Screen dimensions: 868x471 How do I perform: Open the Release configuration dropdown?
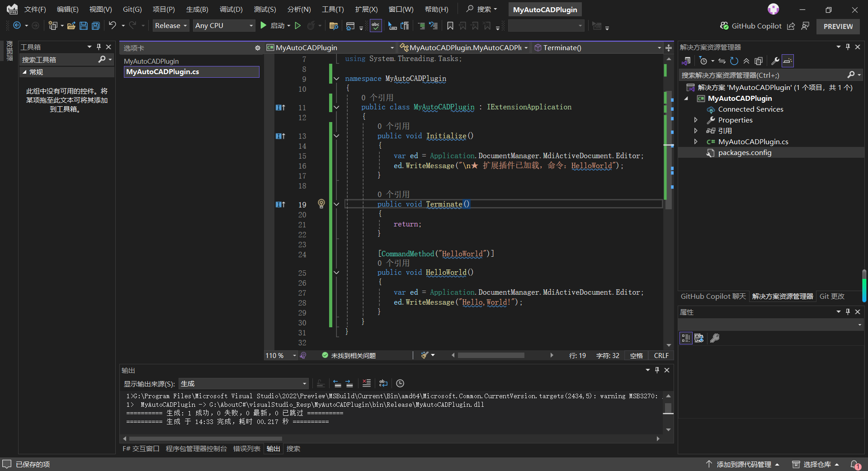click(170, 26)
